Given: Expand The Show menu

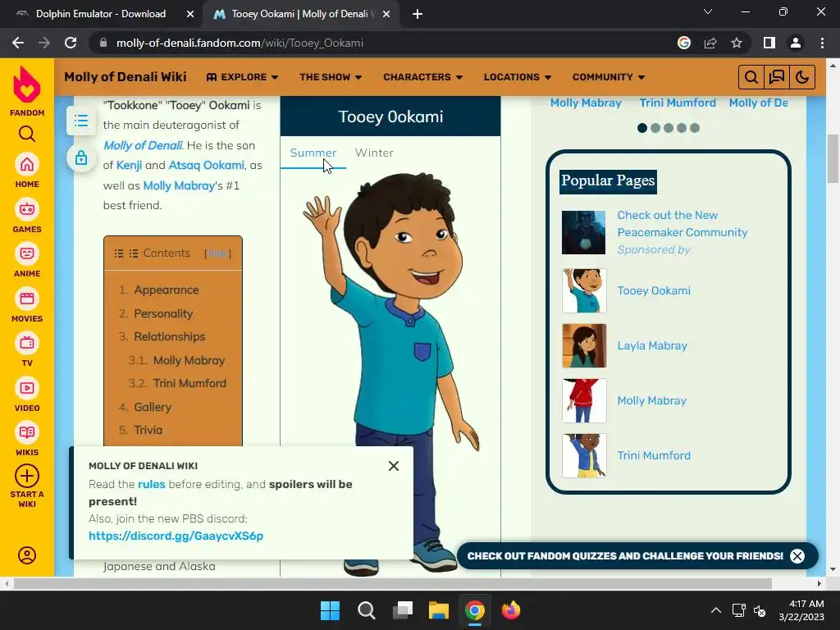Looking at the screenshot, I should click(x=331, y=77).
